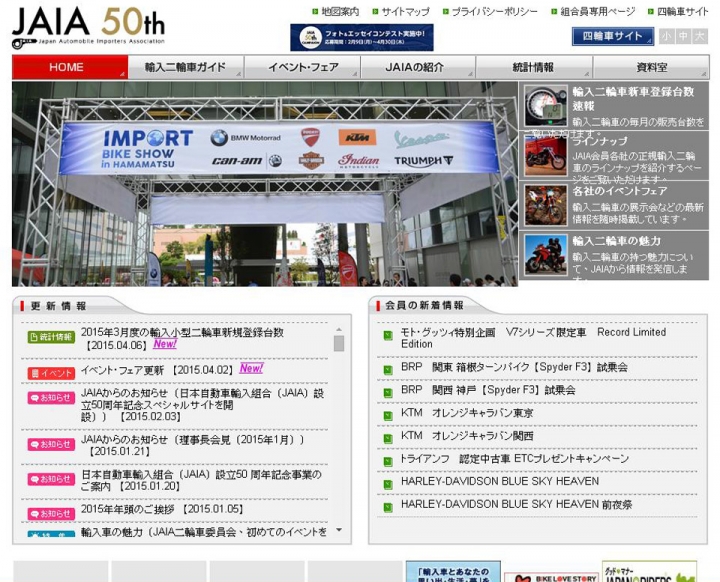Open 理事長会見（2015年1月） notice
The image size is (720, 582).
pos(192,445)
